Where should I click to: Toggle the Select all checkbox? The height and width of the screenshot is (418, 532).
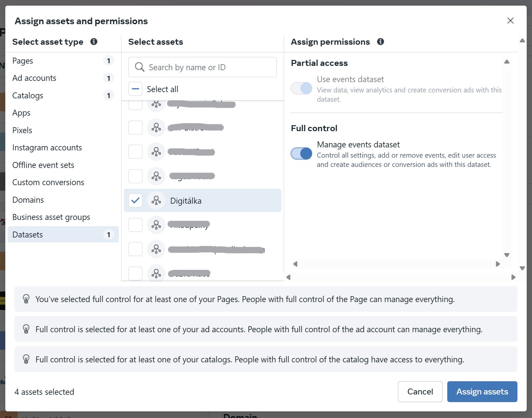pos(135,89)
